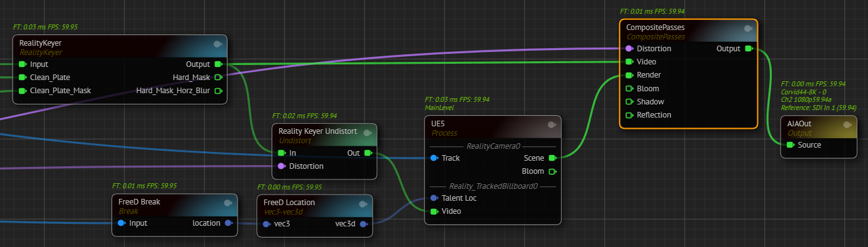Click the Track pin on UE5 node
Image resolution: width=868 pixels, height=247 pixels.
434,158
